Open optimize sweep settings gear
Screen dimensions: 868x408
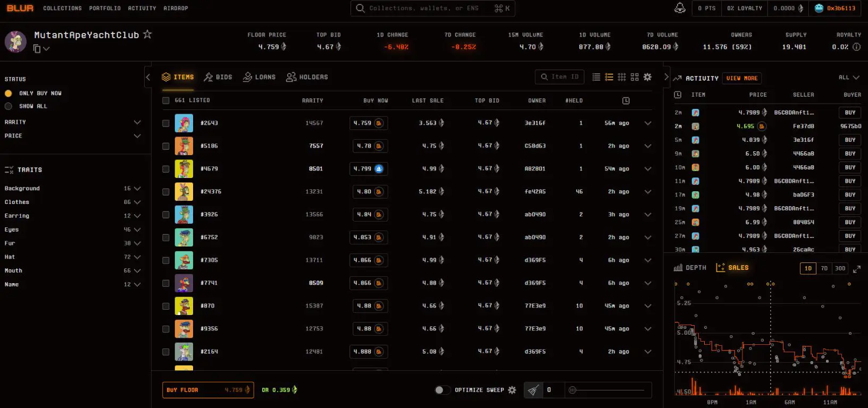[512, 390]
